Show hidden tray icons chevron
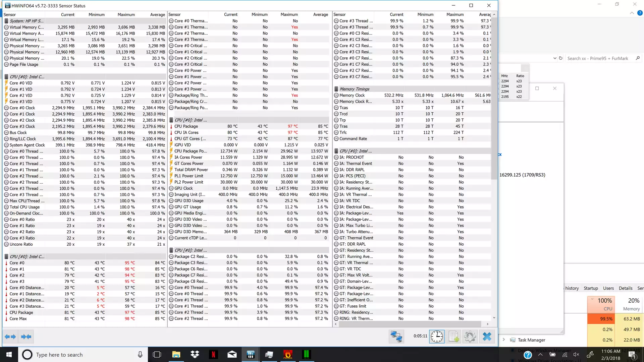 click(540, 355)
